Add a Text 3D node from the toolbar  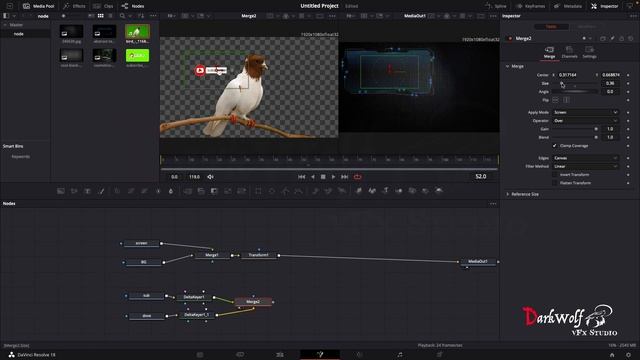coord(385,191)
